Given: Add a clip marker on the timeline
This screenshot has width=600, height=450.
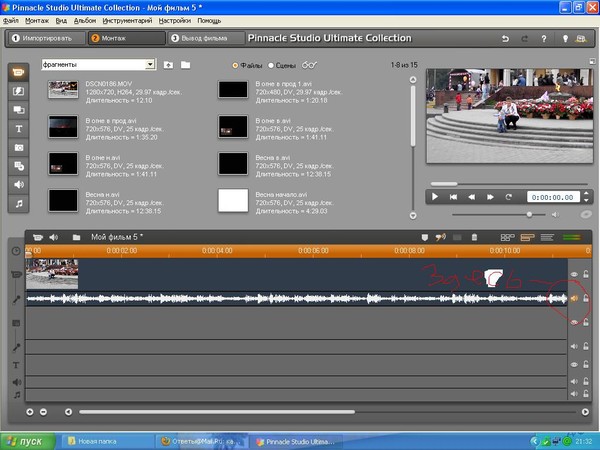Looking at the screenshot, I should (x=424, y=238).
